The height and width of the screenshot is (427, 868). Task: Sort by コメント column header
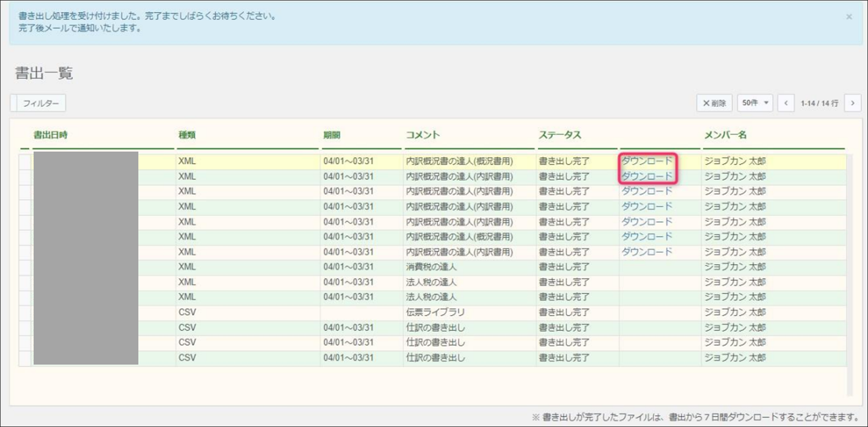(423, 135)
